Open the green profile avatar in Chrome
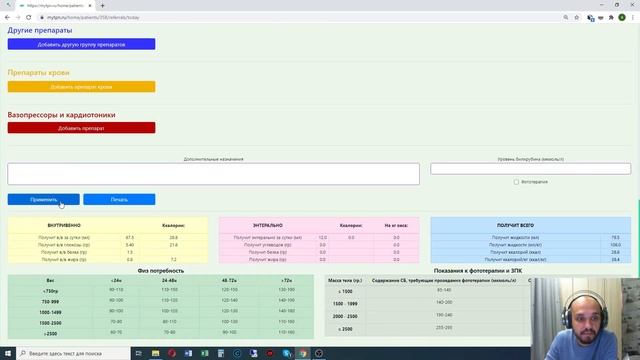The image size is (640, 360). (622, 18)
